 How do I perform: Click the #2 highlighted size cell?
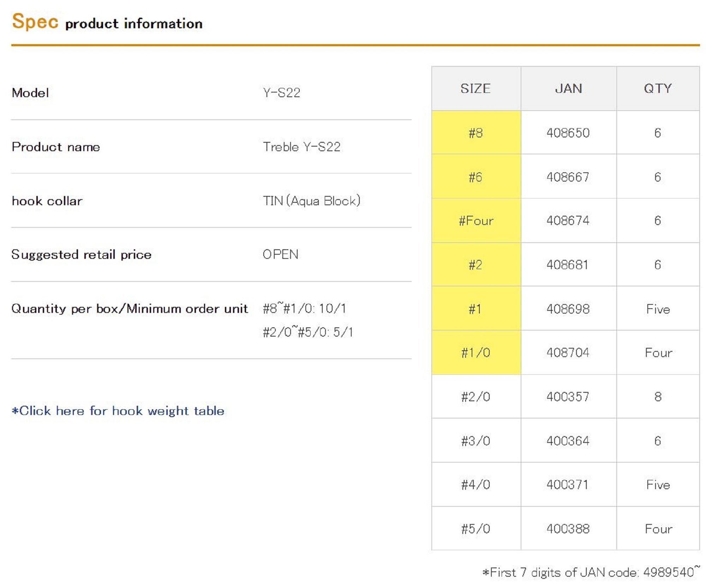[475, 265]
